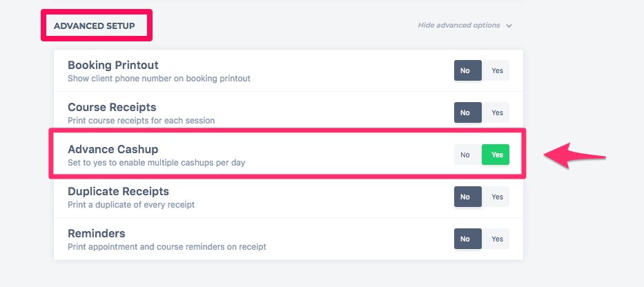Disable Advance Cashup by choosing No
The height and width of the screenshot is (287, 644).
pyautogui.click(x=467, y=155)
